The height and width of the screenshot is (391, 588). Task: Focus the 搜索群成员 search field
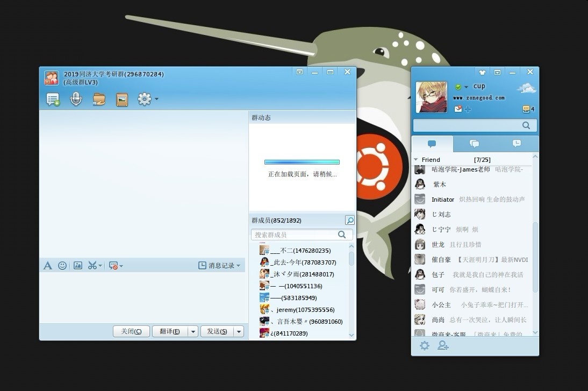[x=302, y=234]
